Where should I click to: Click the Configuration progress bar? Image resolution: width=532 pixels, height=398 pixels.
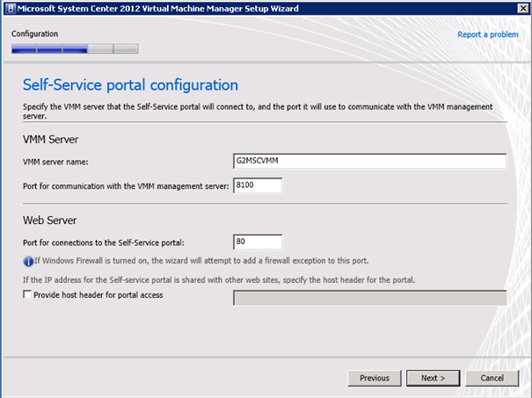[x=75, y=49]
